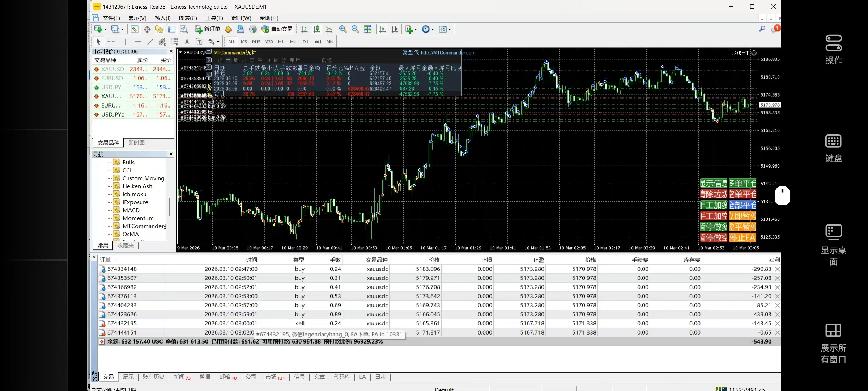
Task: Open the 插入(I) menu
Action: (162, 18)
